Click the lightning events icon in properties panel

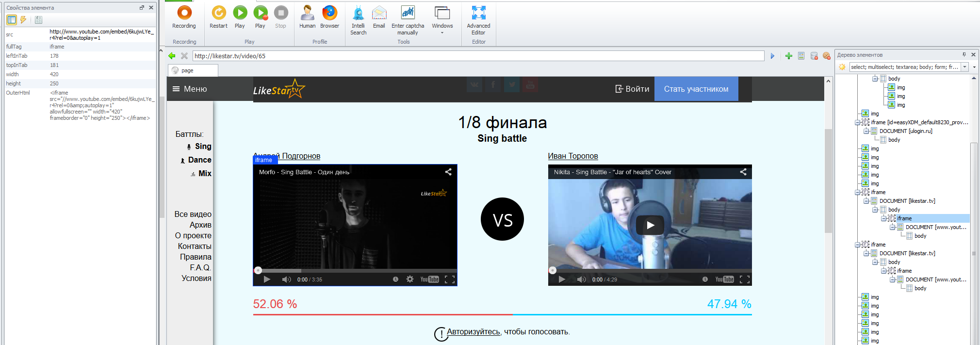click(x=23, y=20)
